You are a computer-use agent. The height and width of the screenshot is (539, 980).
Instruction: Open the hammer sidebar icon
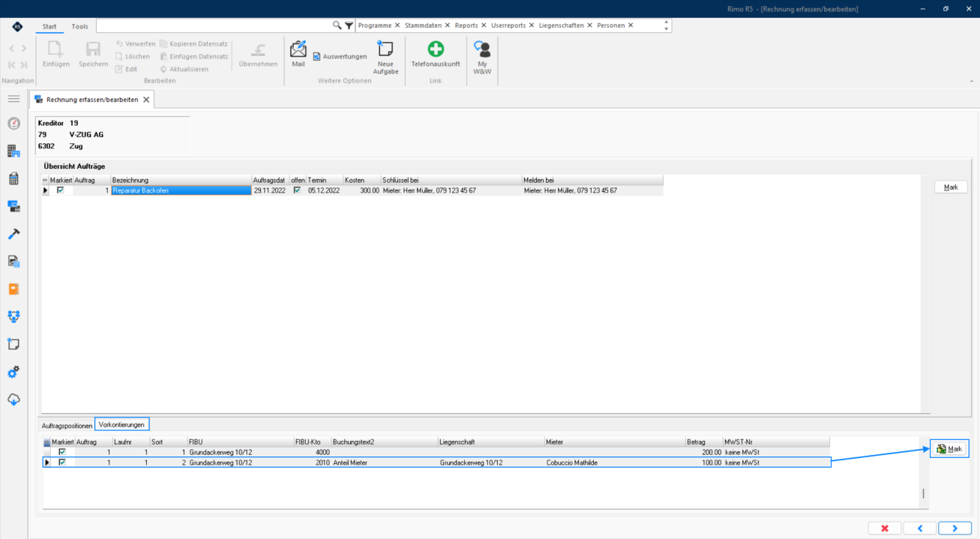tap(13, 234)
